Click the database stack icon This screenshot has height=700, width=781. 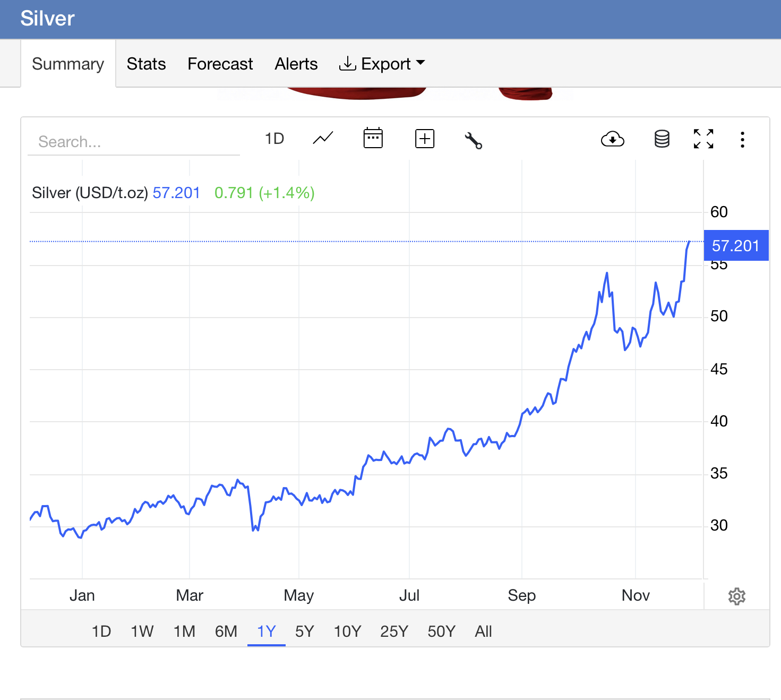point(662,139)
